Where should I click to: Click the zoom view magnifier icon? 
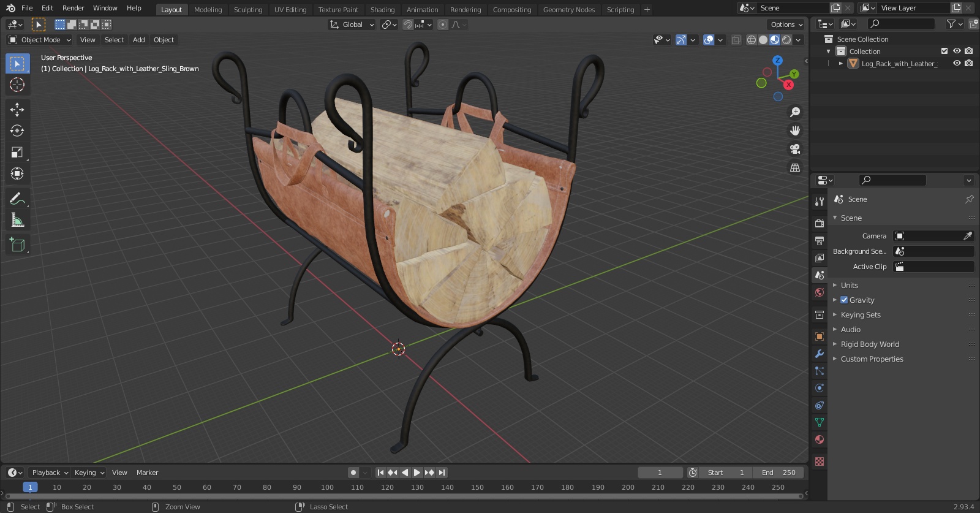tap(795, 112)
